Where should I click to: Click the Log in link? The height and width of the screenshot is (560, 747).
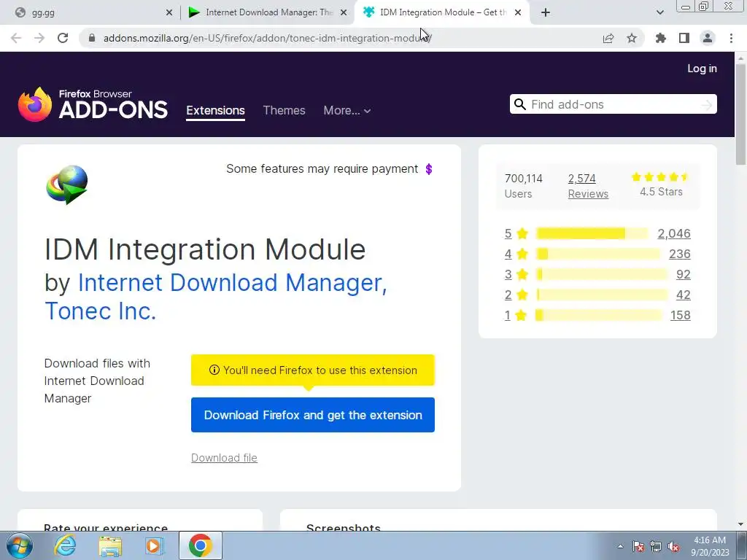tap(702, 69)
